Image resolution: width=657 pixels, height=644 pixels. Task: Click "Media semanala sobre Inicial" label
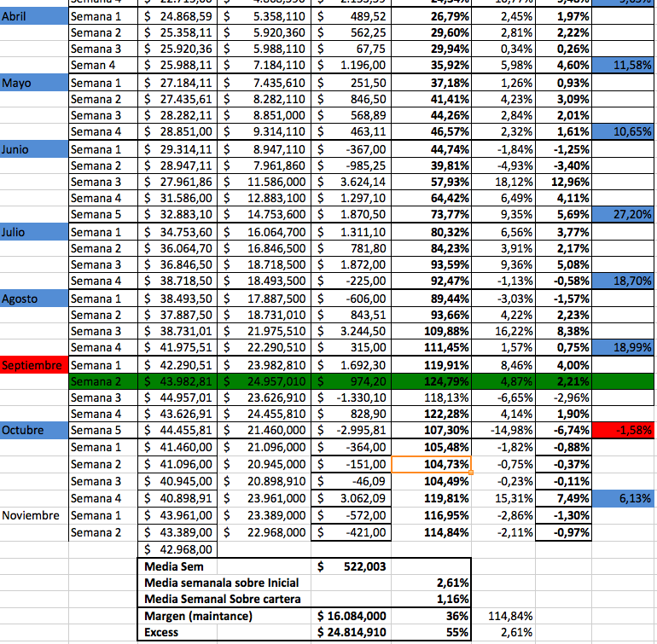tap(222, 583)
